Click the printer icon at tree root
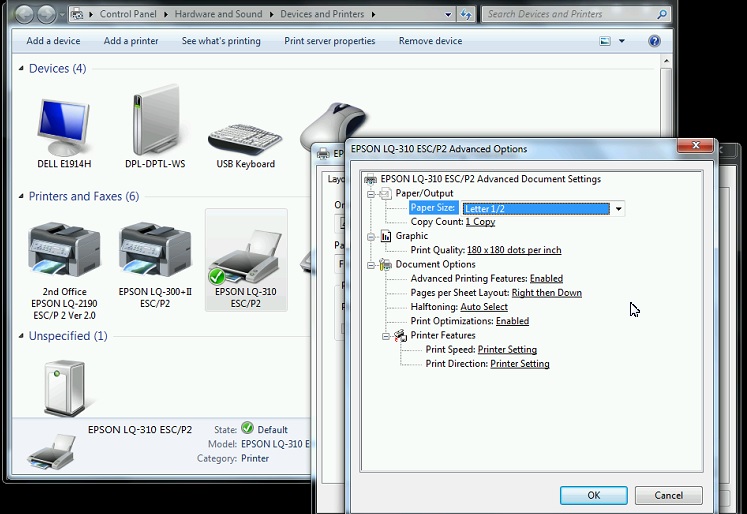This screenshot has height=514, width=747. pos(370,179)
